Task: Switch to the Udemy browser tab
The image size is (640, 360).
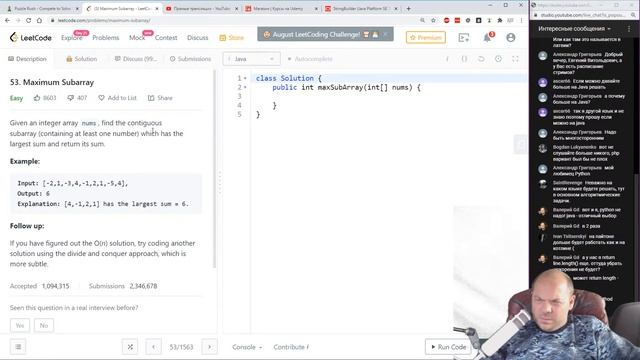Action: [x=282, y=8]
